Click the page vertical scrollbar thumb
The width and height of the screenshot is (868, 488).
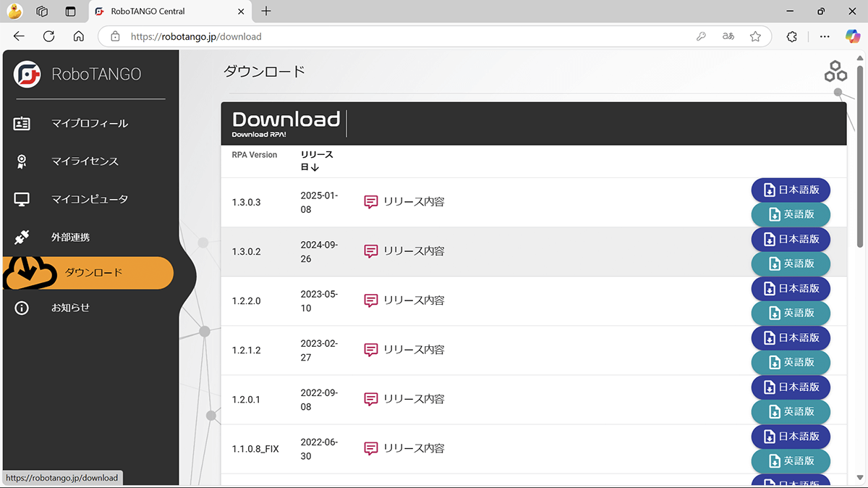point(860,156)
